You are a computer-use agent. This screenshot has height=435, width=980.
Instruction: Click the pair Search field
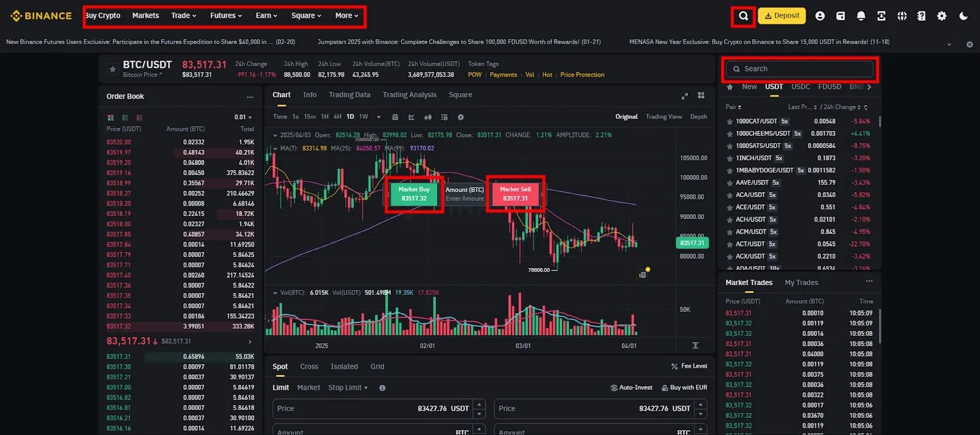coord(799,69)
